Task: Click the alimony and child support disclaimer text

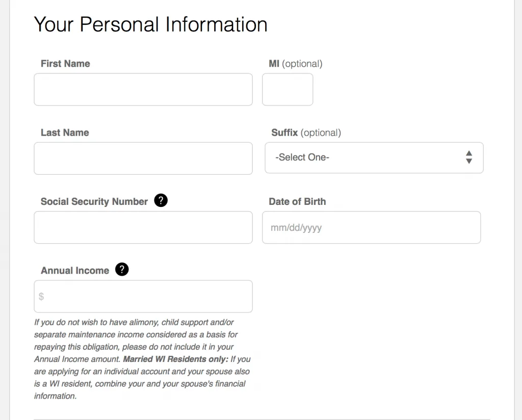Action: (136, 334)
